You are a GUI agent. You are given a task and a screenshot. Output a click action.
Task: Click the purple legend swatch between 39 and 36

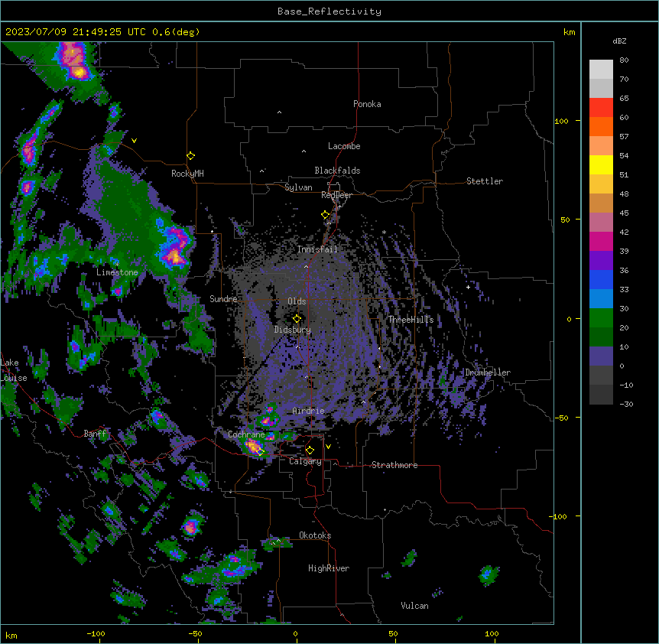tap(601, 260)
